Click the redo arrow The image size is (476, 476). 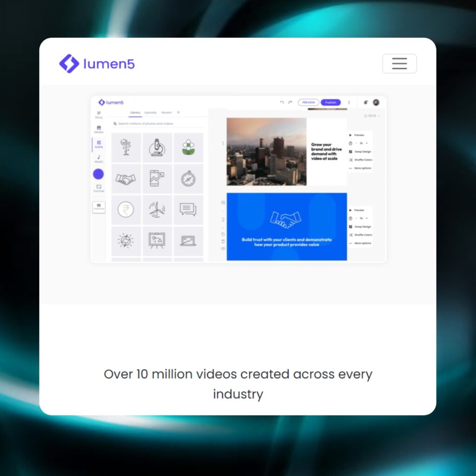(290, 102)
